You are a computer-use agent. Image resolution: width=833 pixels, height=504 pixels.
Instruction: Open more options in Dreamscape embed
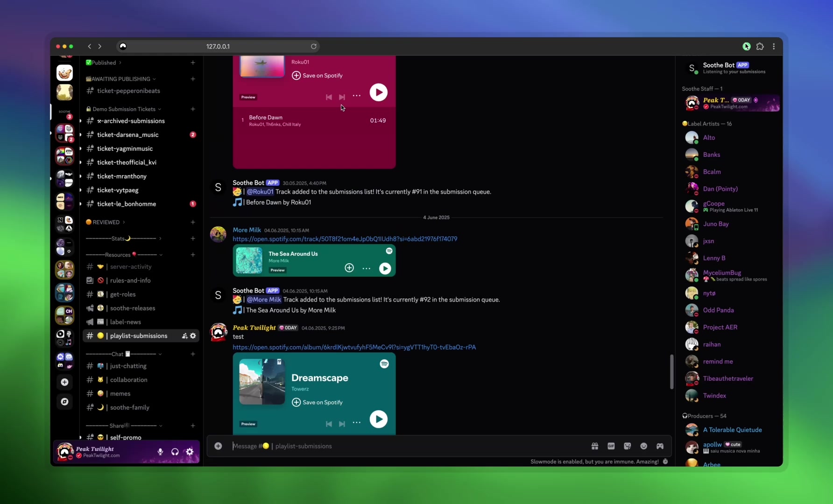click(357, 422)
